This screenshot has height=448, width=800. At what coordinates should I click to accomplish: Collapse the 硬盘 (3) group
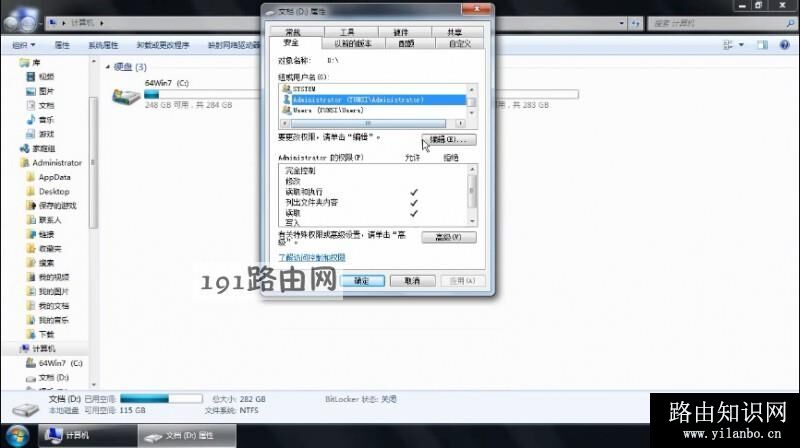coord(108,67)
